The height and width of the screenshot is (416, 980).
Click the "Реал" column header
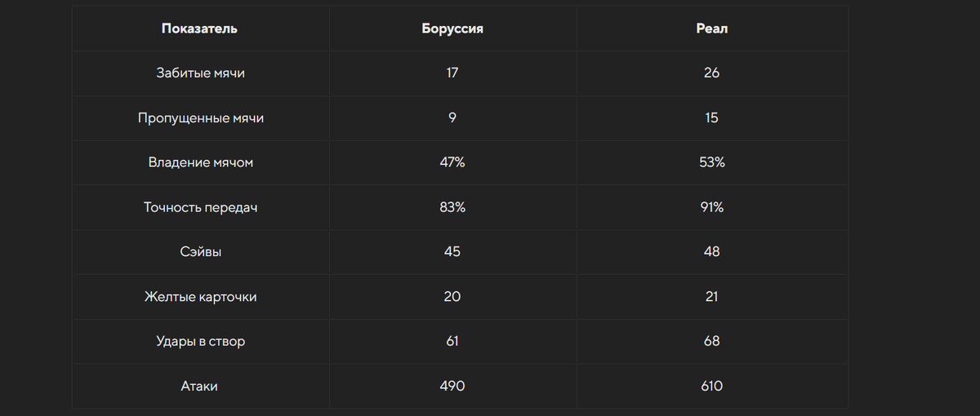point(711,29)
